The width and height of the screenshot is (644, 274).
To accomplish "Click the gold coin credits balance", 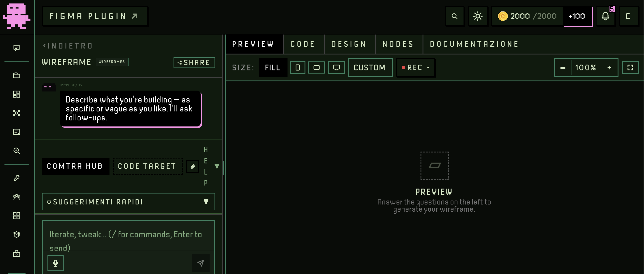I will tap(527, 16).
